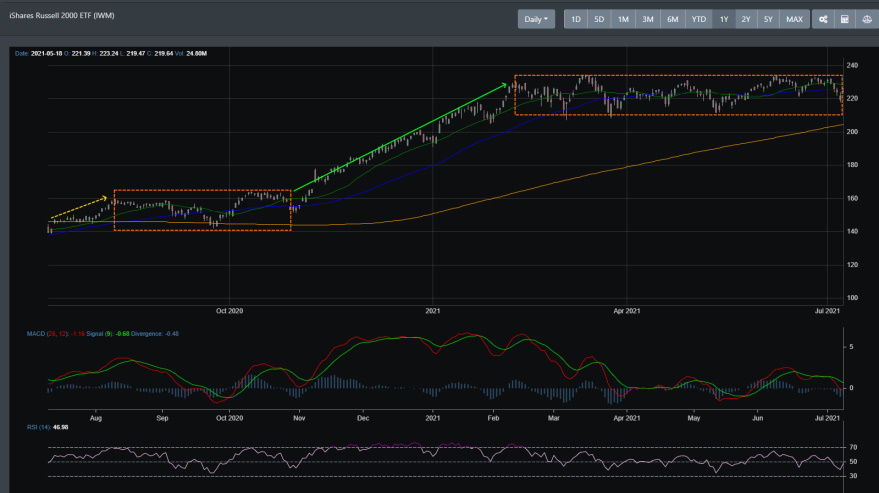
Task: Click the 160 price level label
Action: 852,199
